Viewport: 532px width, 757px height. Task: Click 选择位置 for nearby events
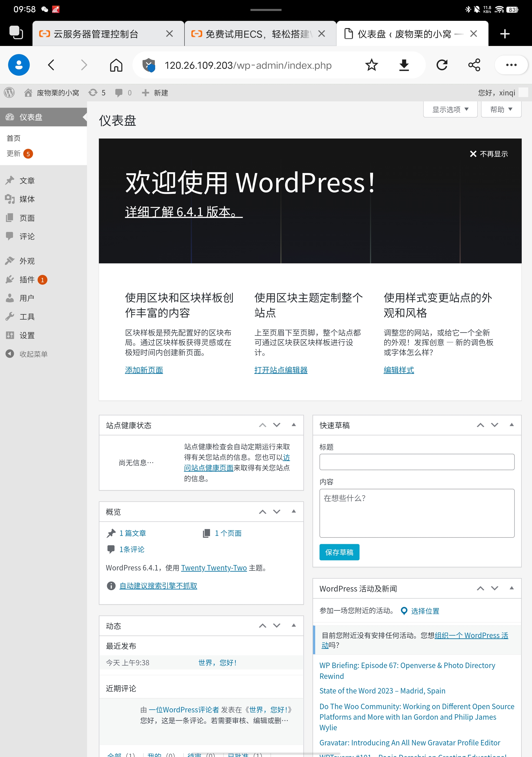(425, 611)
